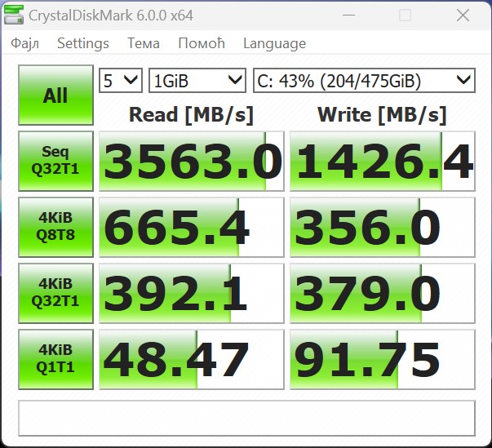This screenshot has height=448, width=492.
Task: Click the 4KiB Q32T1 read result 392.1
Action: tap(192, 293)
